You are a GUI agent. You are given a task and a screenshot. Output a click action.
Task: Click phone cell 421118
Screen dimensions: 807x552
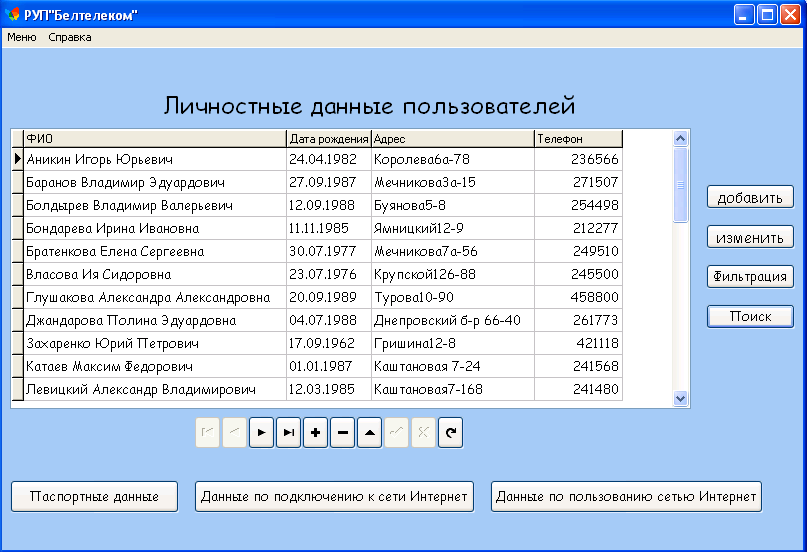578,343
